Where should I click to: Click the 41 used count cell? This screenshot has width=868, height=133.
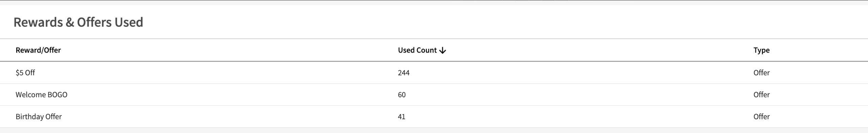click(402, 116)
